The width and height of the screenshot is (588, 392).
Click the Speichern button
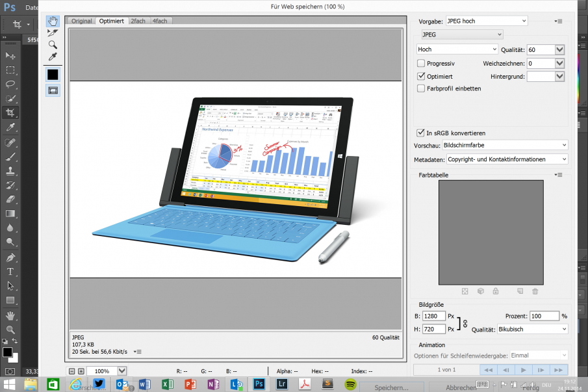[392, 387]
